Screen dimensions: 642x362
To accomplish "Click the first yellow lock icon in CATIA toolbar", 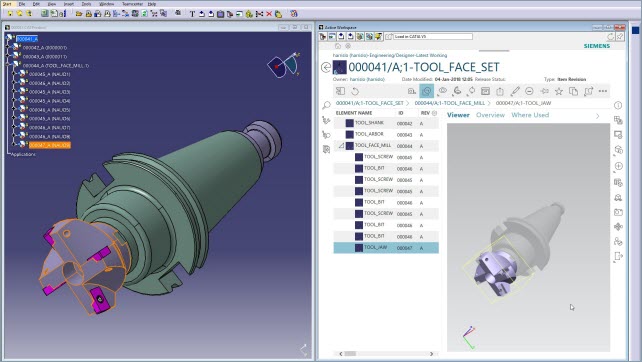I will point(88,14).
